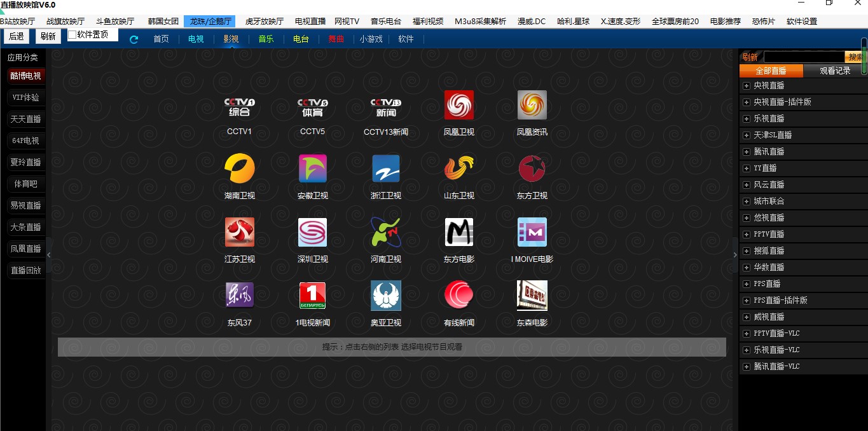Open the 有线新闻 channel icon
This screenshot has width=868, height=431.
pos(459,296)
